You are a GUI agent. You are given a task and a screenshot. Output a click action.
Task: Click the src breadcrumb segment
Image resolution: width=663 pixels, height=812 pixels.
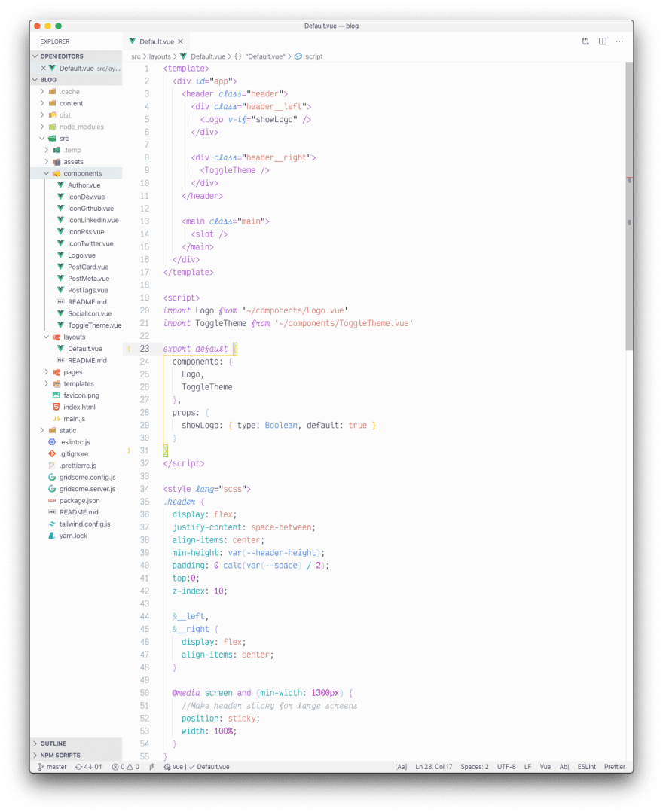click(136, 56)
